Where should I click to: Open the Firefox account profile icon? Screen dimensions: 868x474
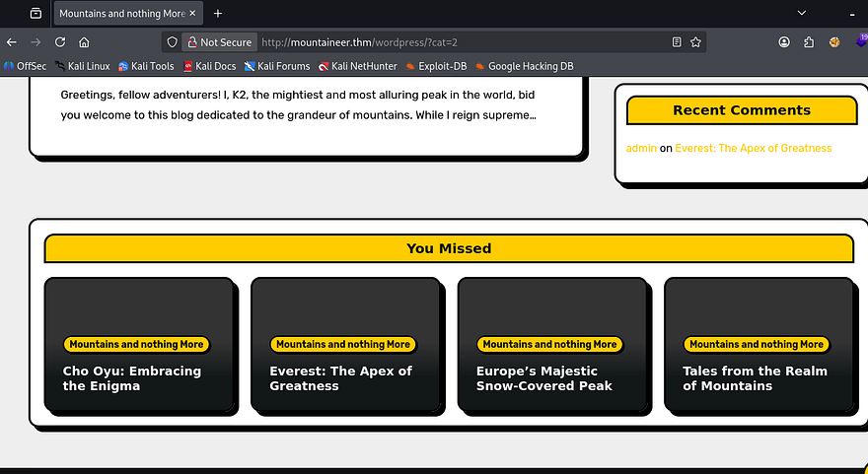pos(784,42)
